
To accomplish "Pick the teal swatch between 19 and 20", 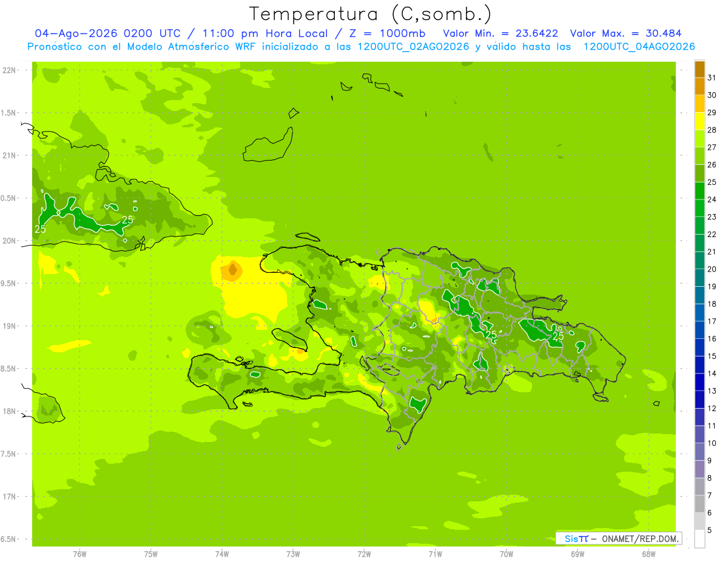I will click(x=699, y=278).
